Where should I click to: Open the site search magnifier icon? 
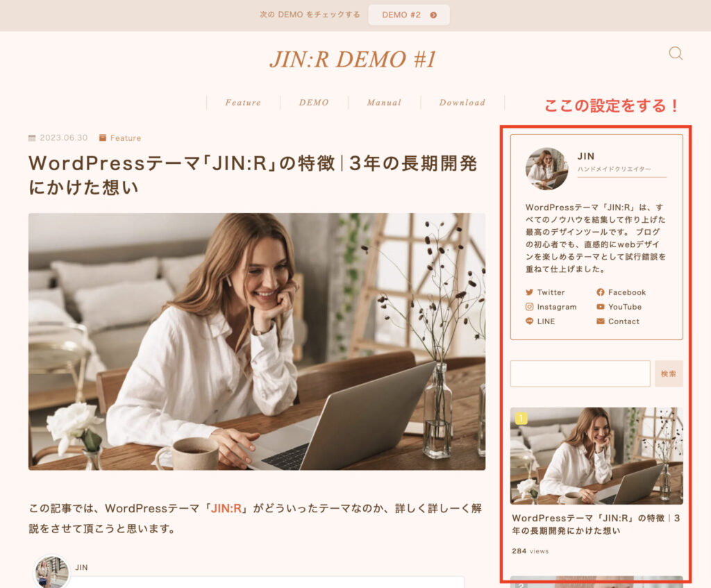pos(674,53)
